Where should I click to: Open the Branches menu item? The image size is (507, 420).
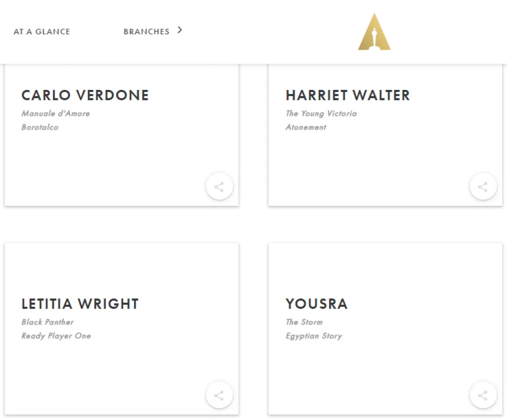point(146,32)
